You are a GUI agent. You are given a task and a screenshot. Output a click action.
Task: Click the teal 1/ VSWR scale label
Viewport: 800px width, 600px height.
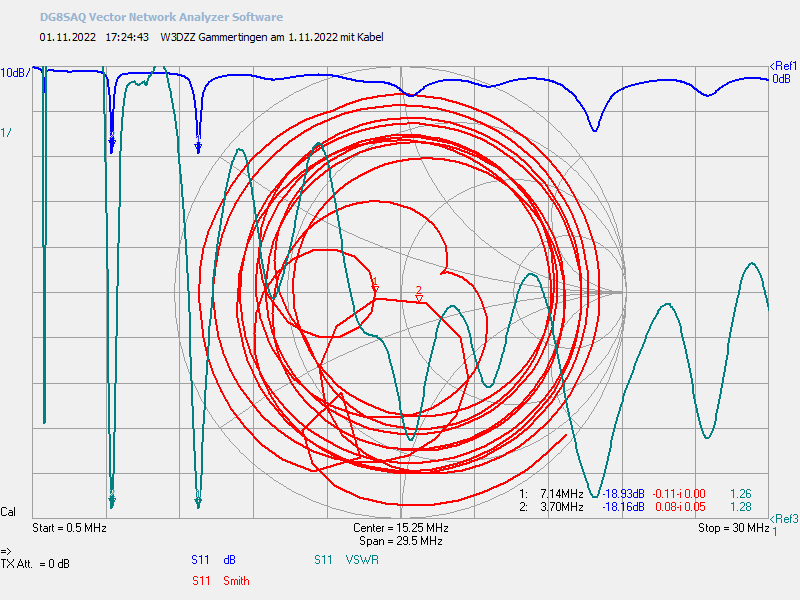tap(6, 133)
